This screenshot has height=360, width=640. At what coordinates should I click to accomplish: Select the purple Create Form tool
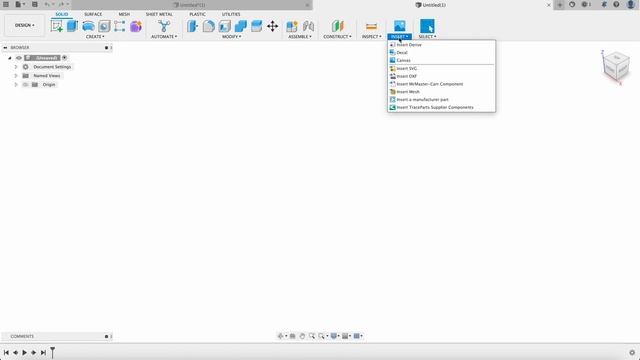coord(136,26)
